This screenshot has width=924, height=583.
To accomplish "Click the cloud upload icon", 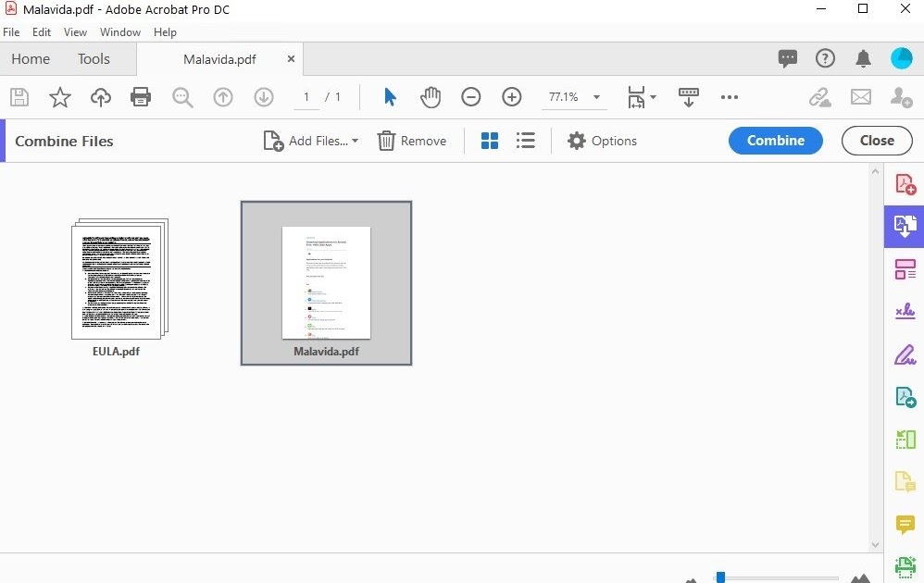I will (x=101, y=97).
